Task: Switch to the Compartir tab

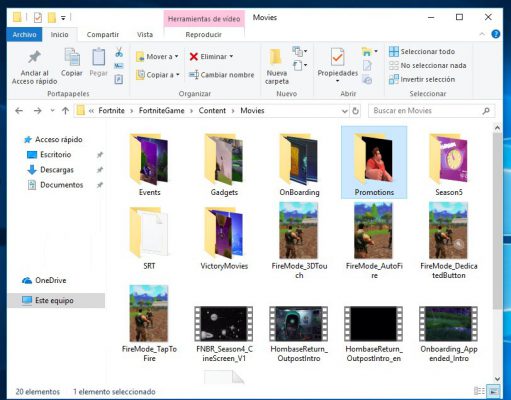Action: point(103,35)
